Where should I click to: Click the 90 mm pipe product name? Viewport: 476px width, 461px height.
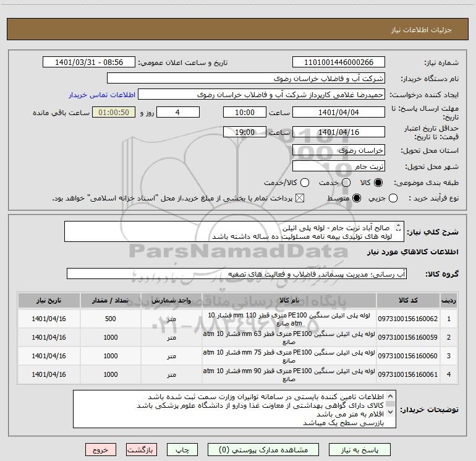(289, 375)
